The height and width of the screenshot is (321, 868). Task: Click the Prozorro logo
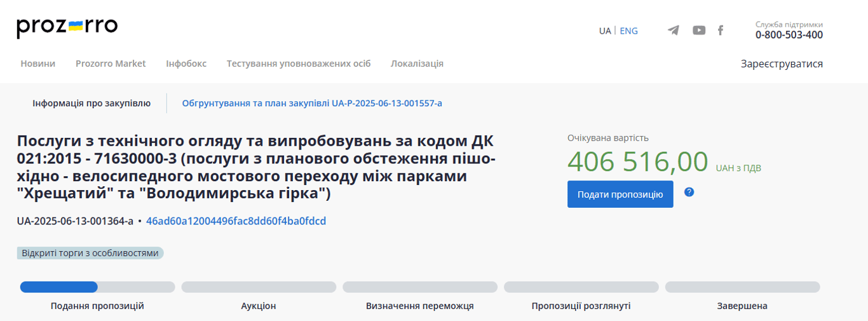(67, 27)
